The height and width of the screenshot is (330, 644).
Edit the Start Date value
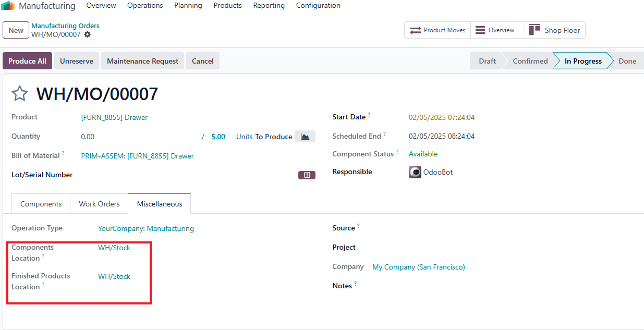click(442, 117)
